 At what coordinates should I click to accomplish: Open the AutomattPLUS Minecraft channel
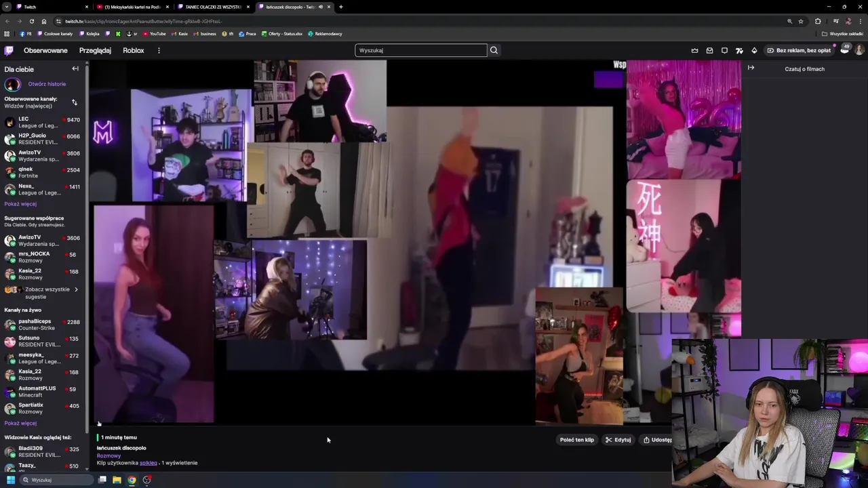click(43, 391)
